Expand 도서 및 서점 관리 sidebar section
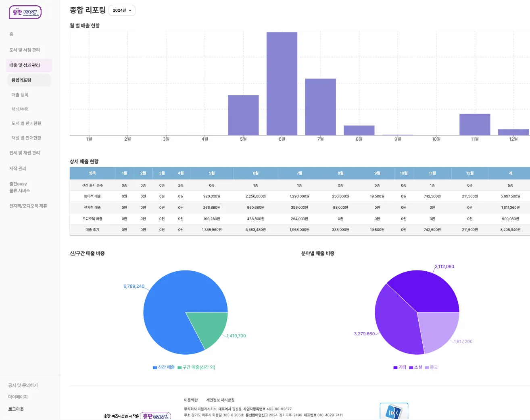Viewport: 530px width, 420px height. [25, 50]
